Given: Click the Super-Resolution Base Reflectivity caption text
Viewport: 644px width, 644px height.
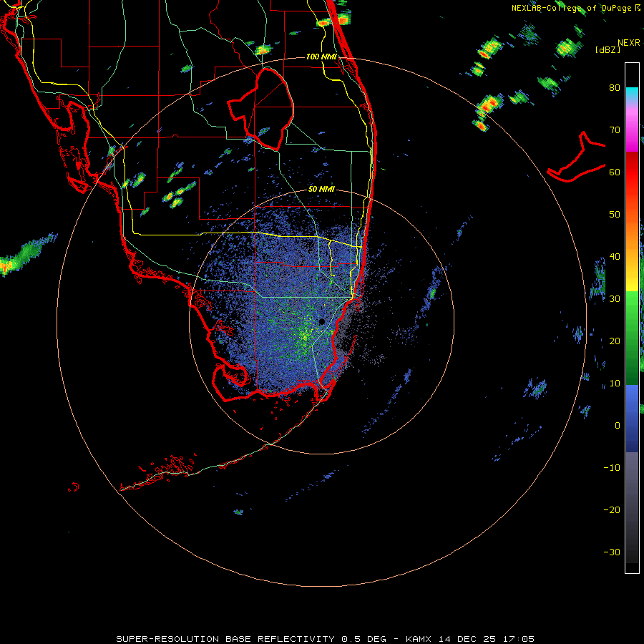Looking at the screenshot, I should click(325, 639).
